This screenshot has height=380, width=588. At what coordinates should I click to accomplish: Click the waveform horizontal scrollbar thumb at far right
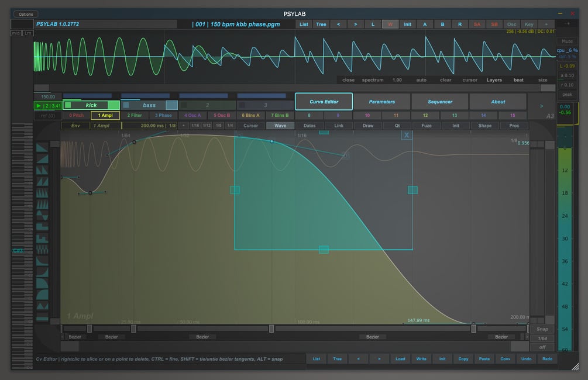coord(548,88)
